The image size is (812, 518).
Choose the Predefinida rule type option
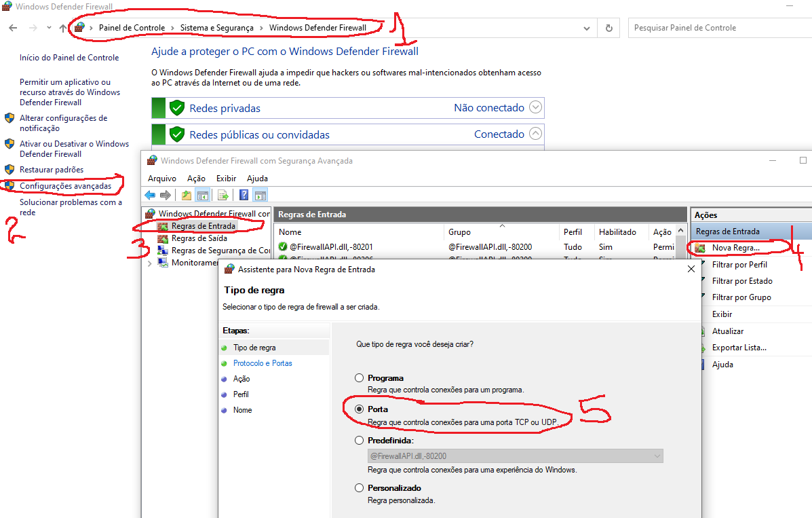tap(360, 441)
